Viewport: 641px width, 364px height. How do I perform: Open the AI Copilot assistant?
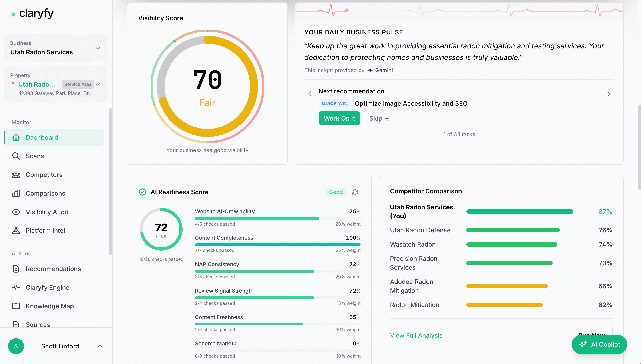599,344
